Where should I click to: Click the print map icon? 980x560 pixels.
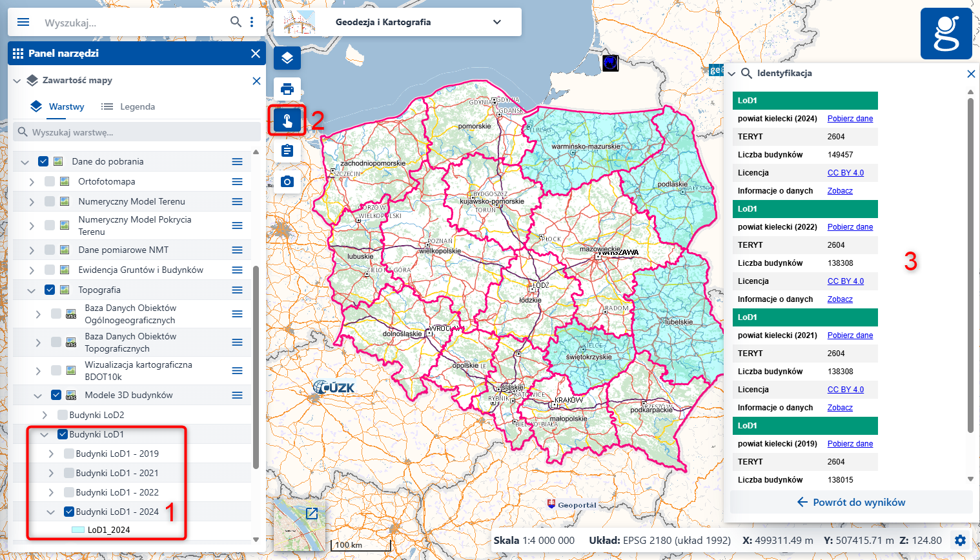[x=287, y=88]
